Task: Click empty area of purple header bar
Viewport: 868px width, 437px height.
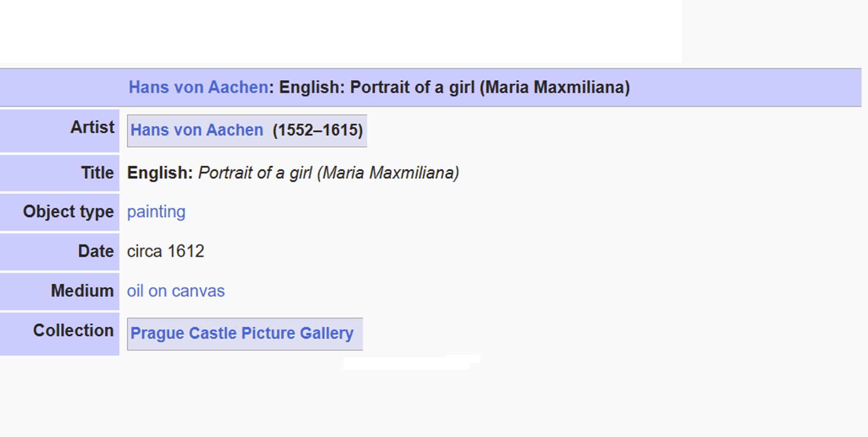Action: 745,87
